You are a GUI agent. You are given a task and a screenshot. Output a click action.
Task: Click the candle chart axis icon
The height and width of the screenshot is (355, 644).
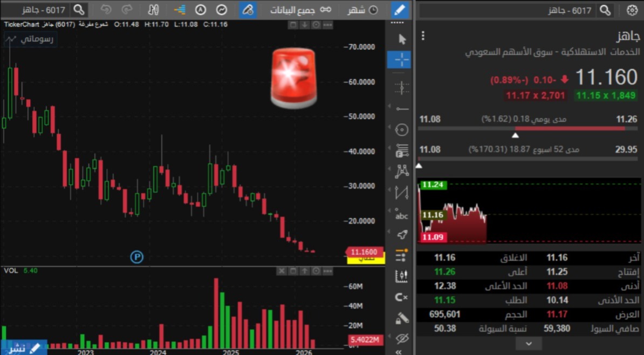click(401, 276)
